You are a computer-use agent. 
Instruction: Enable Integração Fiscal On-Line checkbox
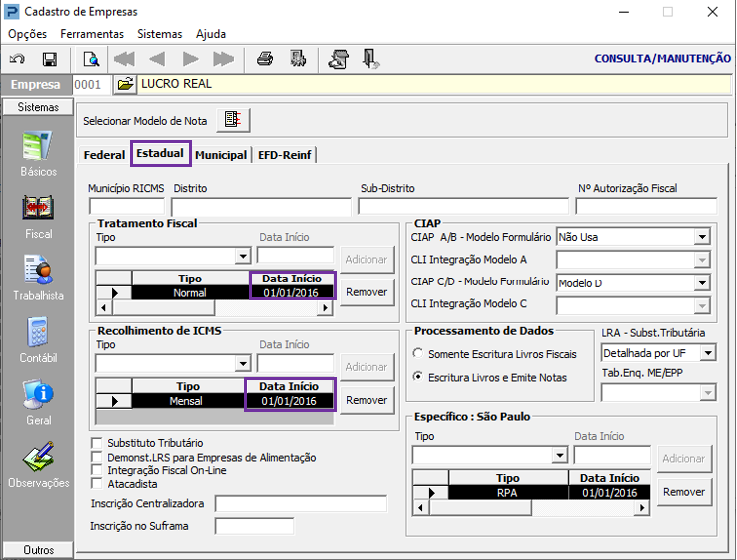[96, 470]
